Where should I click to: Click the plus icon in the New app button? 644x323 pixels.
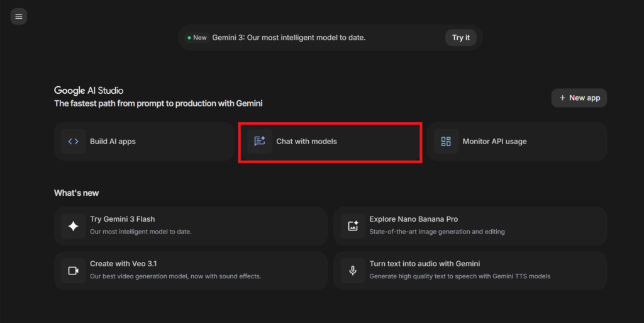[562, 98]
